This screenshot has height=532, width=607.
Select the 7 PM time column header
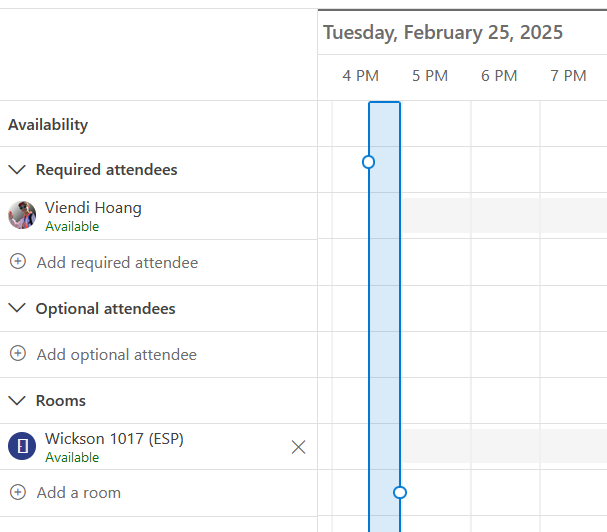point(568,76)
